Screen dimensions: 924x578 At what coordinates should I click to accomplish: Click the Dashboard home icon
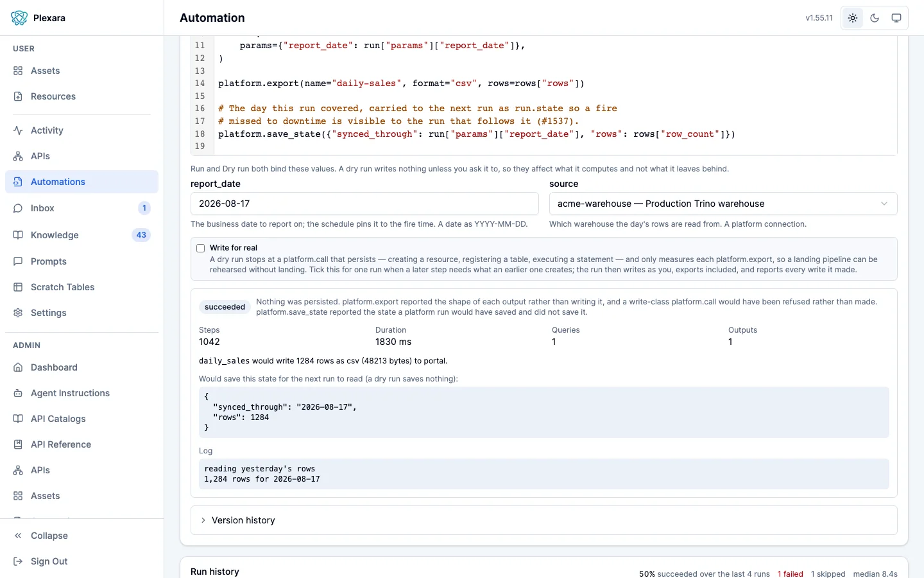pos(18,367)
